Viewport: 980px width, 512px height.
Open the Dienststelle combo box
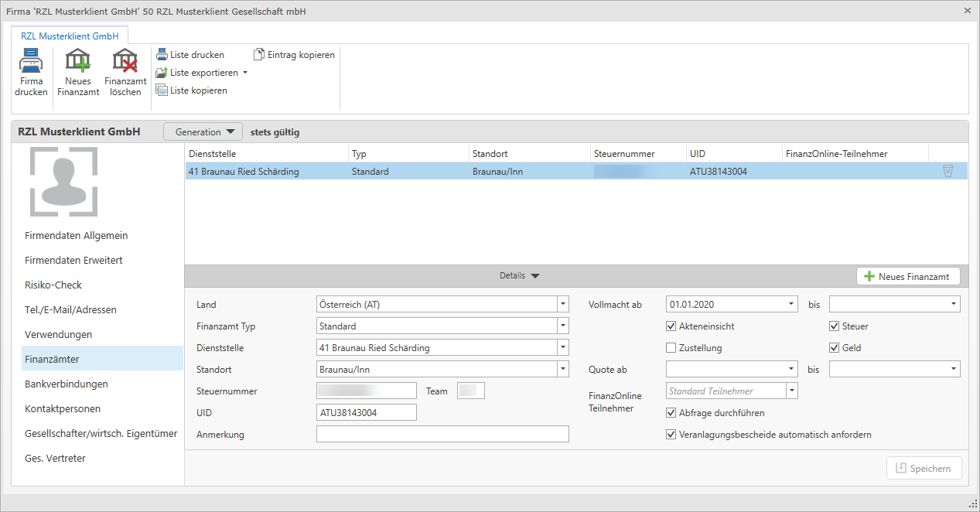[563, 348]
